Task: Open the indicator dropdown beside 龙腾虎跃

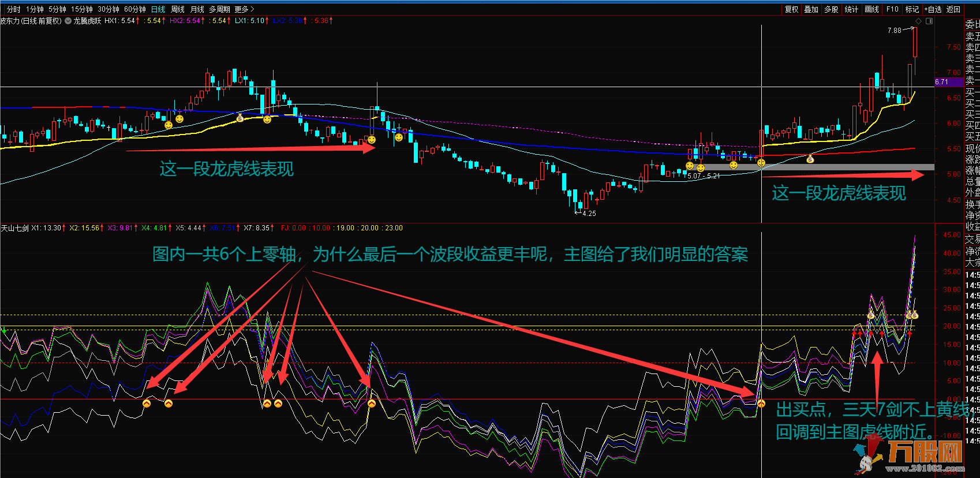Action: point(68,21)
